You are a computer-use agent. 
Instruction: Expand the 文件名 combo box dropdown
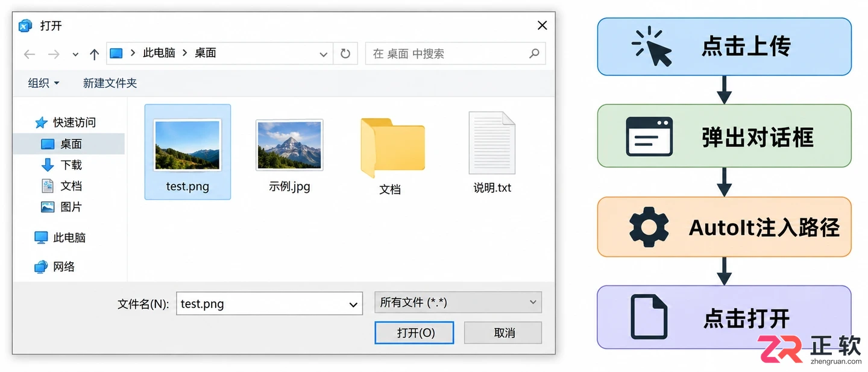(353, 304)
